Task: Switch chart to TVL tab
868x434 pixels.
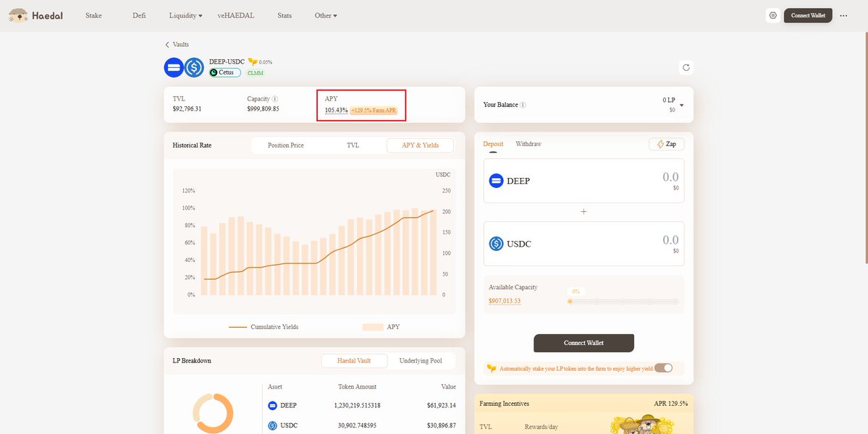Action: click(353, 145)
